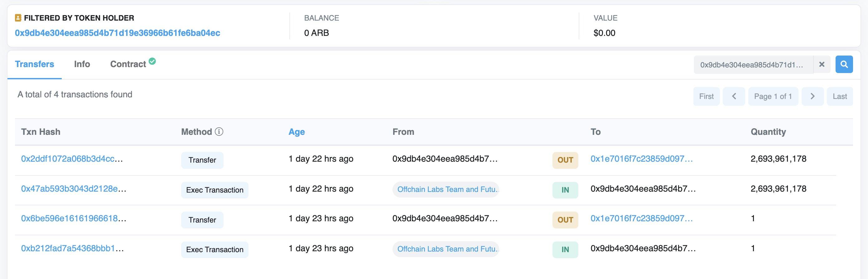Screen dimensions: 868x279
Task: Click the Method info circle icon
Action: click(219, 132)
